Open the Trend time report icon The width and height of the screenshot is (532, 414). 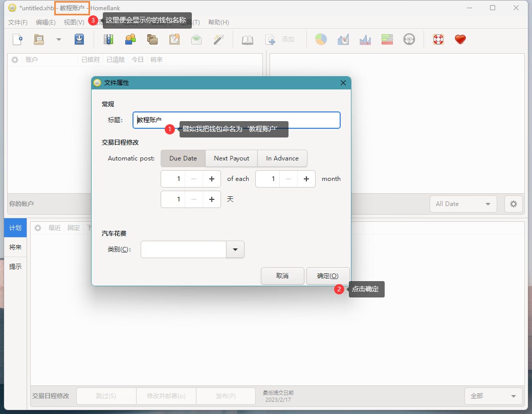343,39
